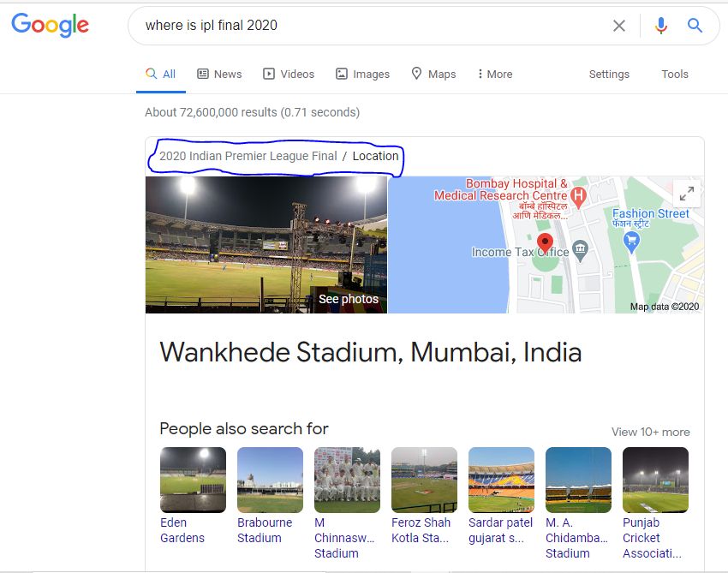Open the Settings menu

tap(609, 74)
